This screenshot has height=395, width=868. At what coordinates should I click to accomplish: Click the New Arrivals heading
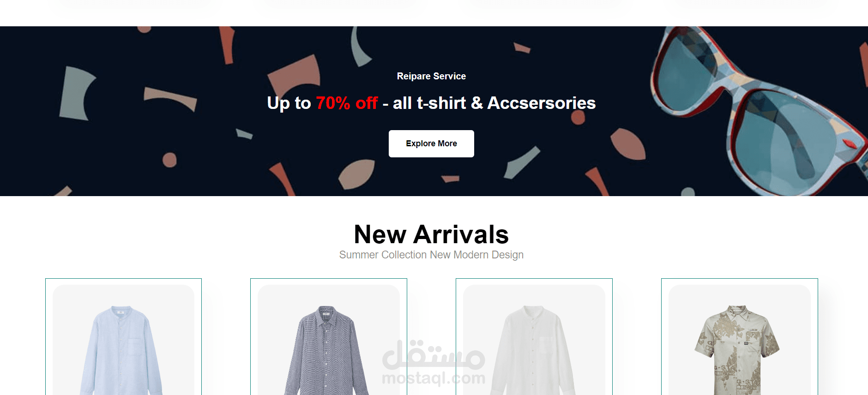(431, 234)
